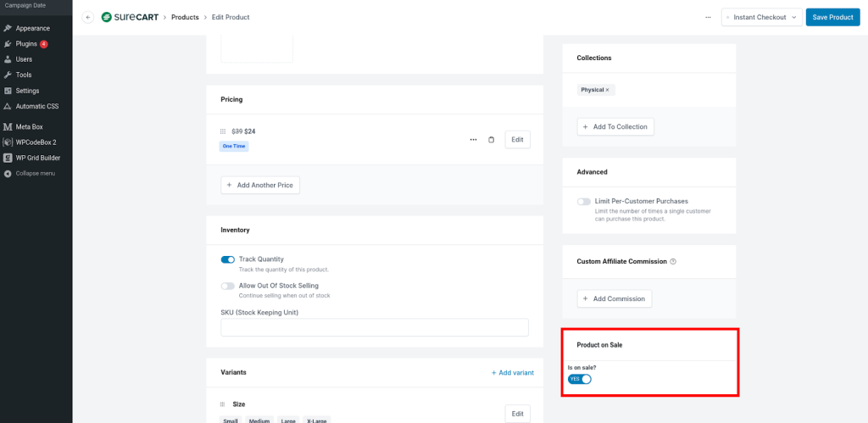Click the back arrow icon in header
Screen dimensions: 868x423
coord(88,17)
